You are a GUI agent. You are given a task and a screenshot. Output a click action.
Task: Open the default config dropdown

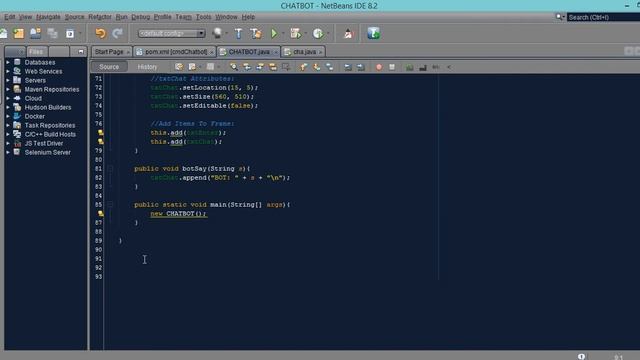171,33
